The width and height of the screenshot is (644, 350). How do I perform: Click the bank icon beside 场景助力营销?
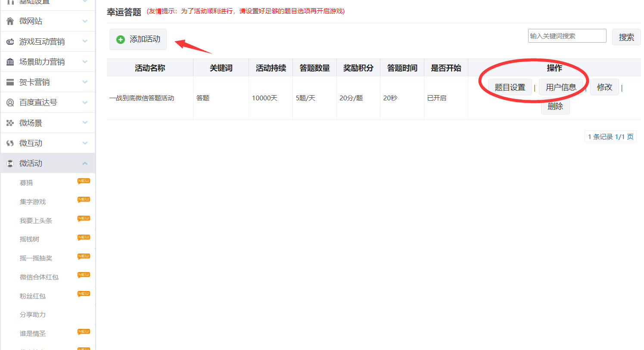(10, 62)
